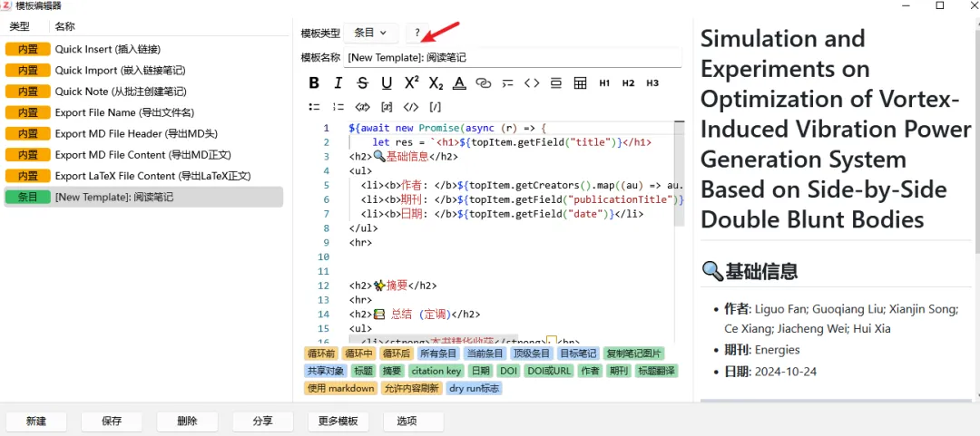Insert the 期刊 snippet tag
This screenshot has height=436, width=980.
tap(620, 371)
